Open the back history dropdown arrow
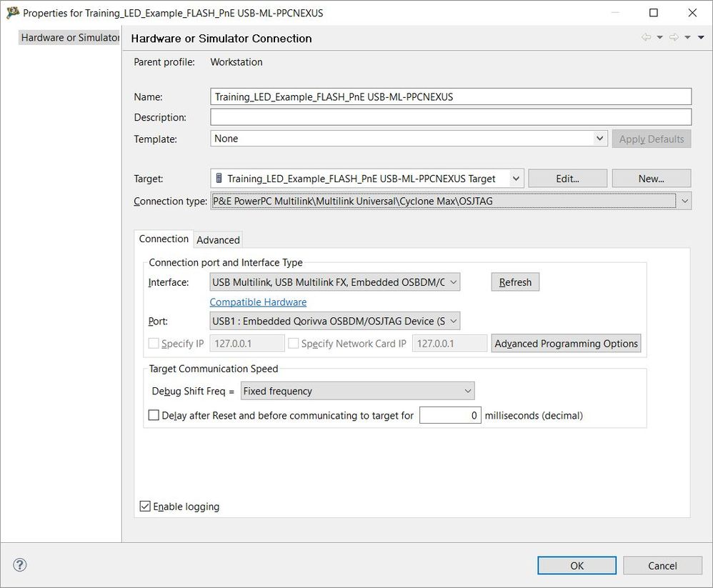The height and width of the screenshot is (588, 713). coord(660,38)
